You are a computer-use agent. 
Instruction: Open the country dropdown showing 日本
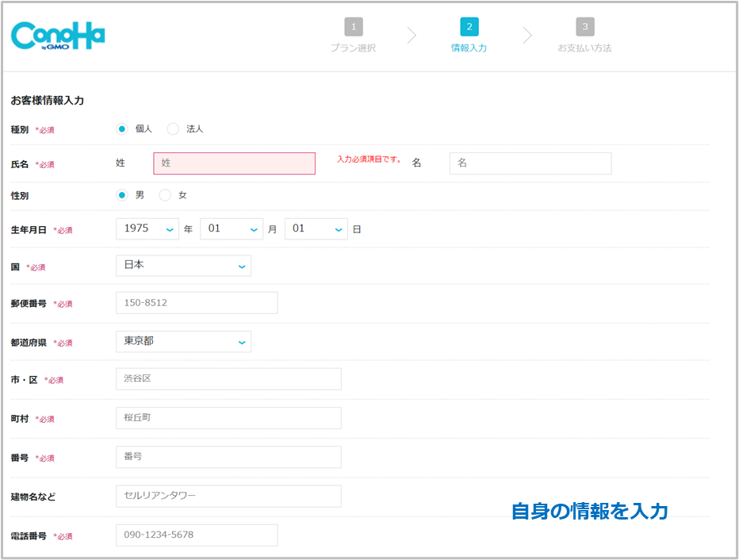click(x=183, y=266)
